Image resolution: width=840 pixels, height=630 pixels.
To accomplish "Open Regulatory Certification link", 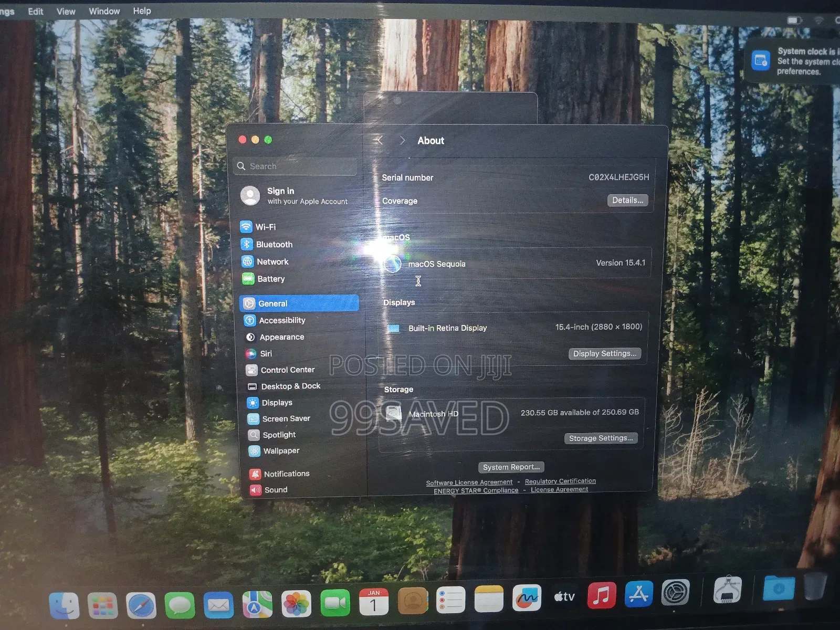I will click(560, 481).
